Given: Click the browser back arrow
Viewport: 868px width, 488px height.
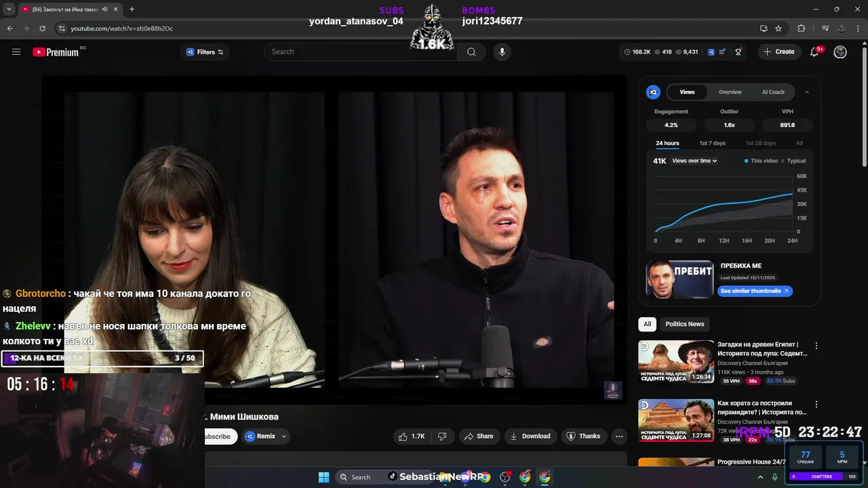Looking at the screenshot, I should [x=9, y=28].
